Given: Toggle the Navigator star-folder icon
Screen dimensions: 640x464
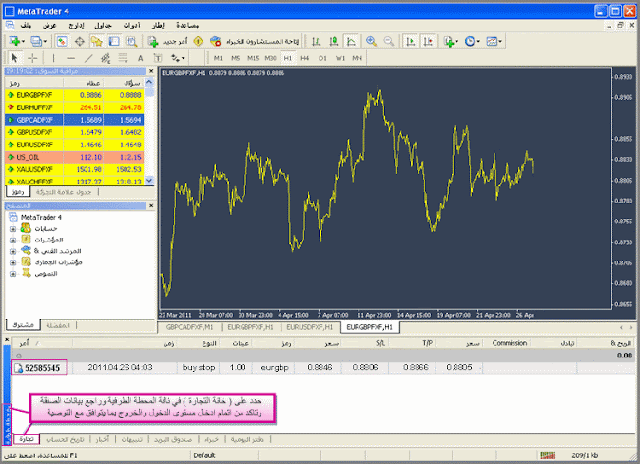Looking at the screenshot, I should tap(97, 41).
